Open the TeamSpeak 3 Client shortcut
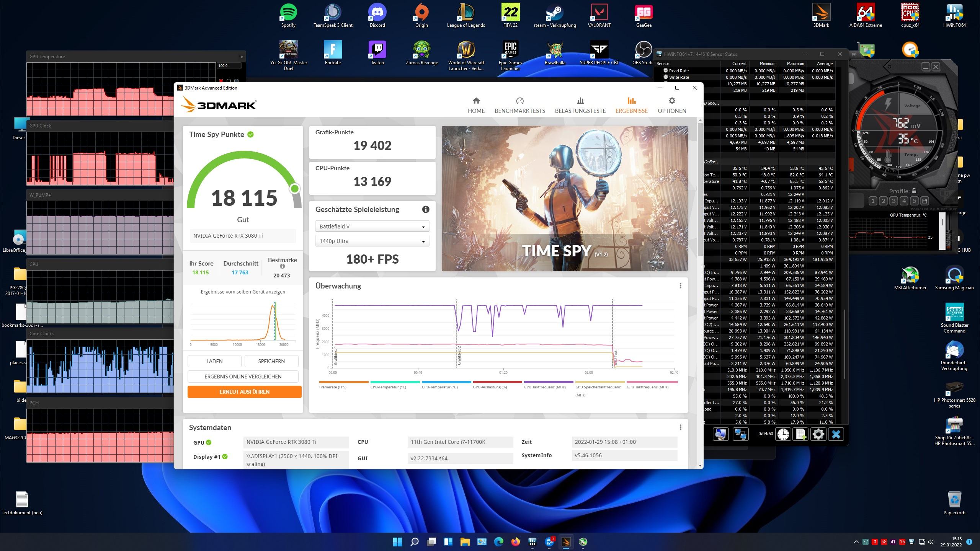The height and width of the screenshot is (551, 980). (x=333, y=16)
